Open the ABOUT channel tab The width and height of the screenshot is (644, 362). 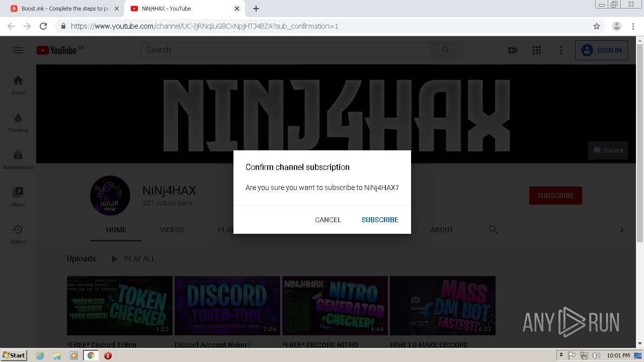[442, 230]
